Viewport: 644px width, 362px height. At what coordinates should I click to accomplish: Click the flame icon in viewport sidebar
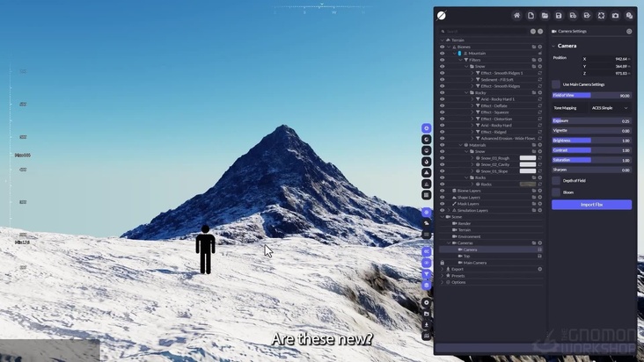pos(427,162)
